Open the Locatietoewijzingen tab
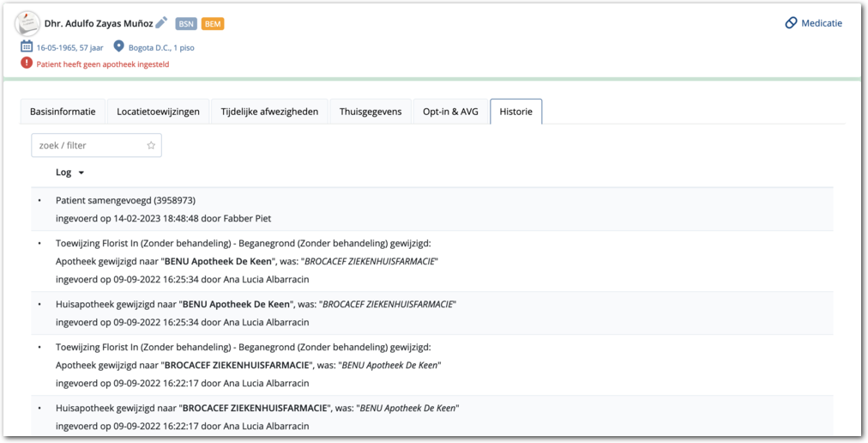 159,112
